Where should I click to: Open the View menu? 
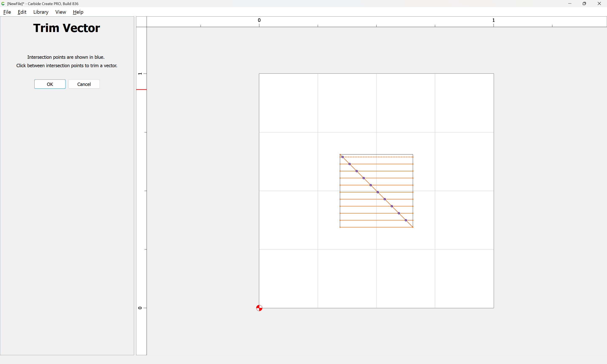coord(61,12)
